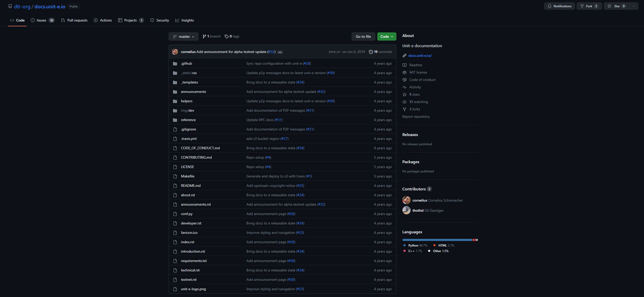Switch to the Issues tab

click(x=42, y=20)
